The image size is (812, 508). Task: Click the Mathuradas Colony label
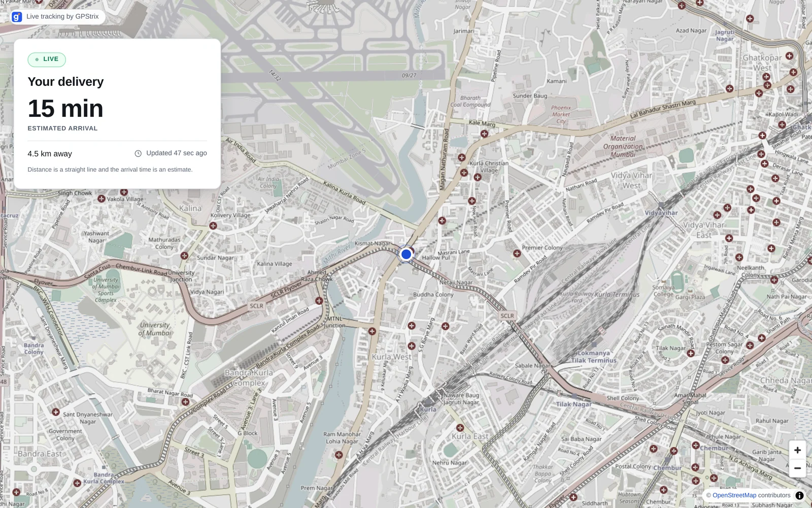point(164,243)
